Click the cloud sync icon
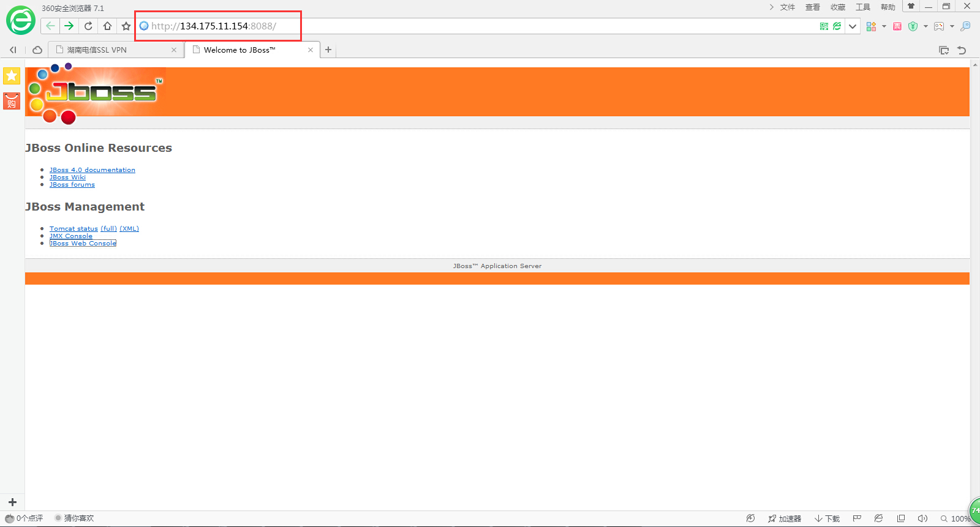Screen dimensions: 980x527 point(37,50)
